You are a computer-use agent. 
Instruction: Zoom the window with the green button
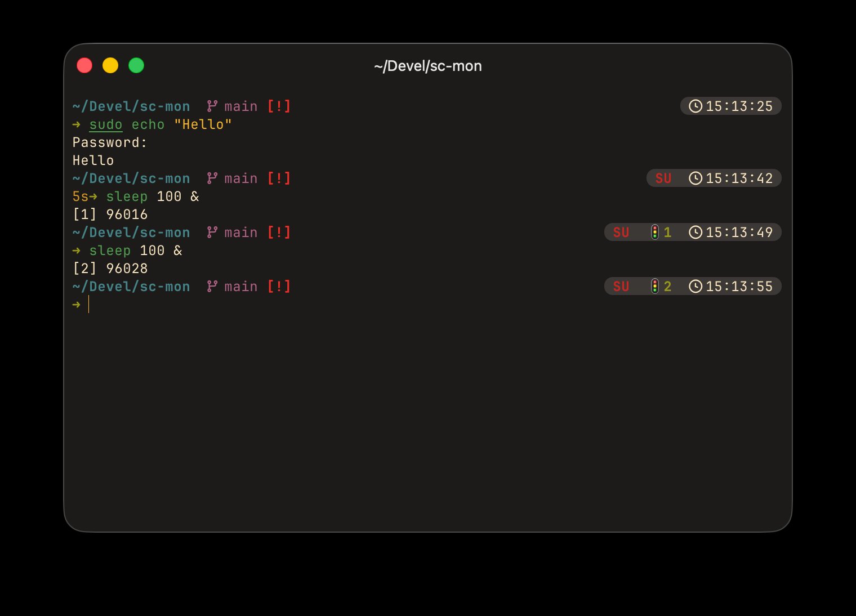click(x=136, y=66)
